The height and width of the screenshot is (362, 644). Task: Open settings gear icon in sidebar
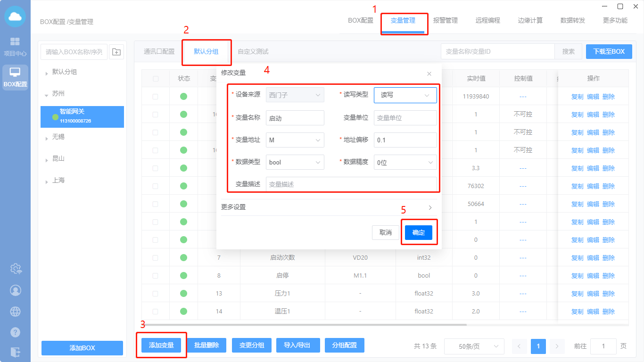pos(16,269)
